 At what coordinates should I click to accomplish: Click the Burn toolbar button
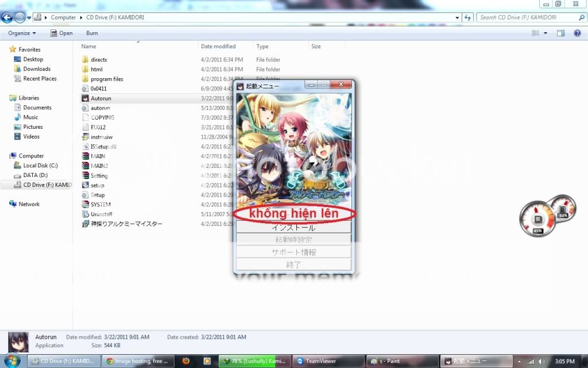[x=92, y=33]
